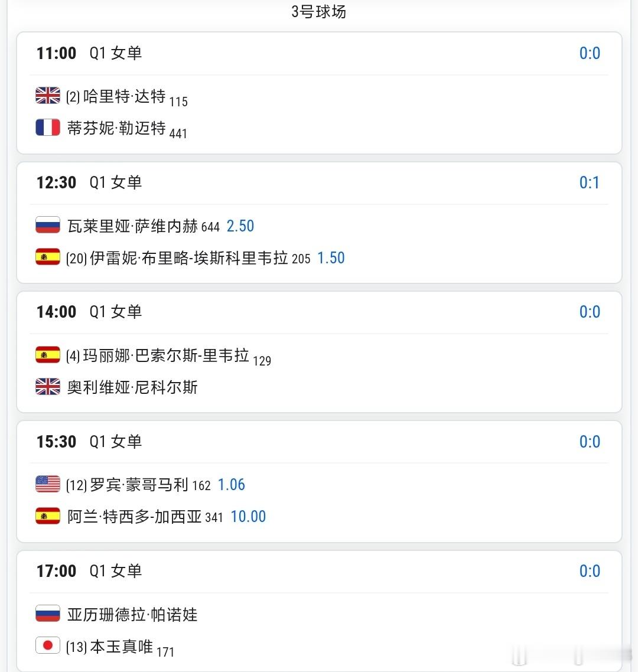Select odds 1.06 for 罗宾·蒙哥马利

(x=231, y=485)
